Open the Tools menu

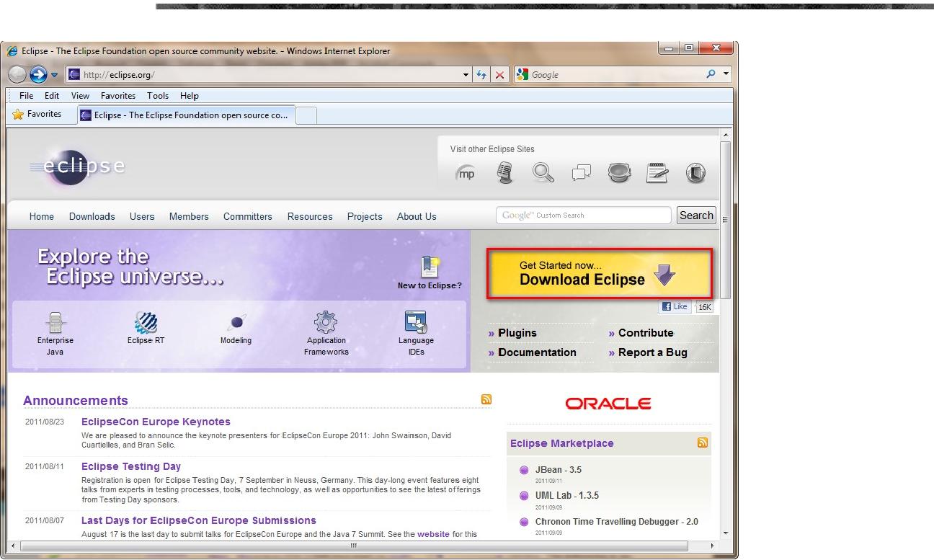click(158, 96)
